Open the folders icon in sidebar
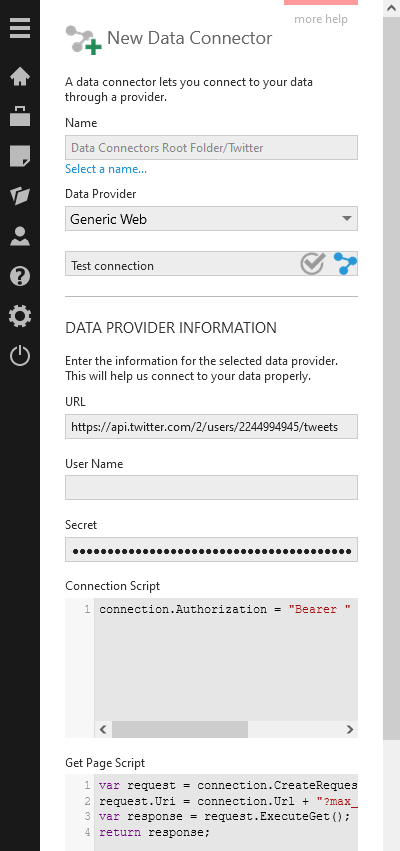 click(20, 196)
